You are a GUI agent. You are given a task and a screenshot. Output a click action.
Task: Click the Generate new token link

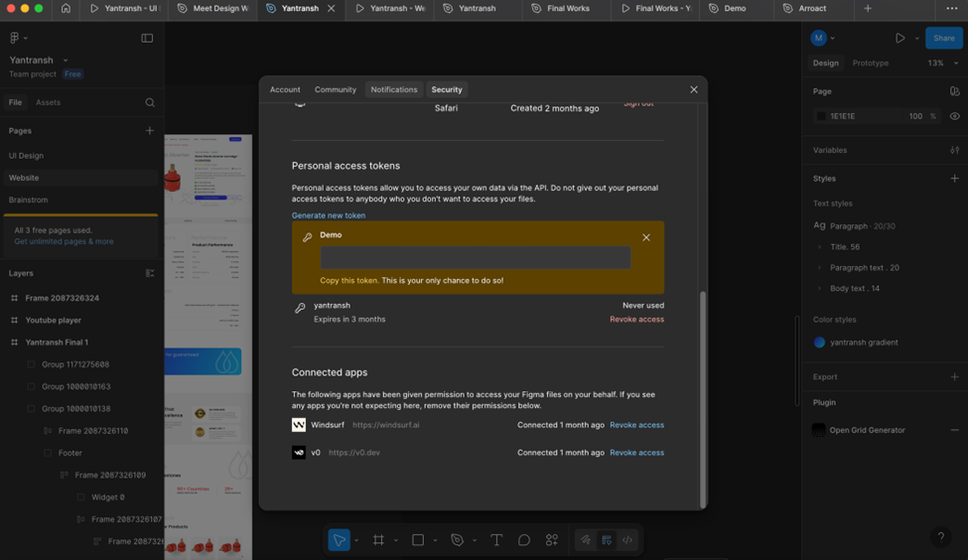tap(329, 215)
